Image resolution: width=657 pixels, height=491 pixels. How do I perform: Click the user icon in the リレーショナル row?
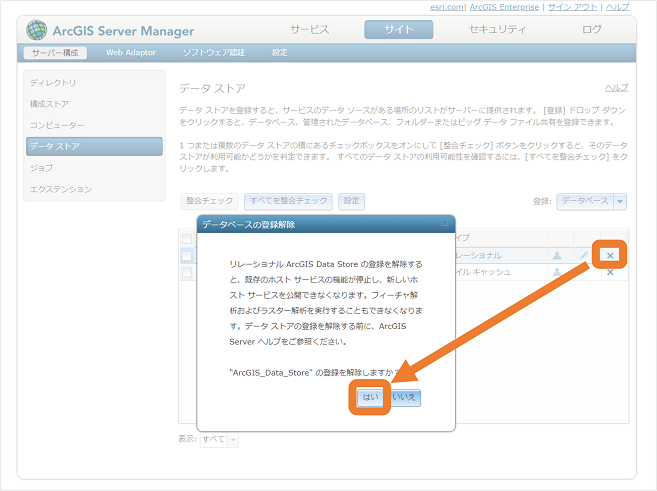(x=557, y=255)
